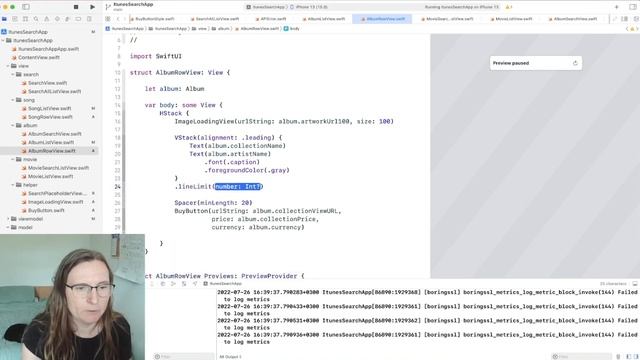
Task: Select AlbumRowView.swift in navigator
Action: 51,151
